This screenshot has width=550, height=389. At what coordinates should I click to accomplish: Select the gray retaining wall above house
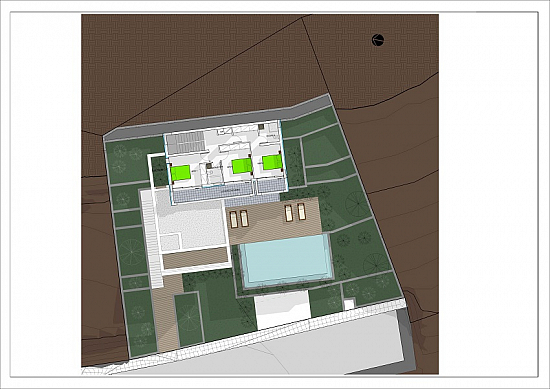(x=217, y=119)
